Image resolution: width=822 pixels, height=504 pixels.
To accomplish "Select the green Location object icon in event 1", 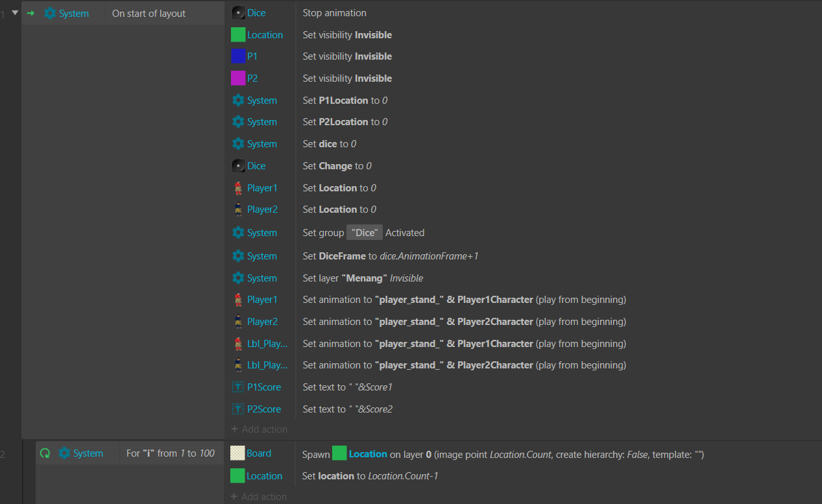I will (238, 35).
